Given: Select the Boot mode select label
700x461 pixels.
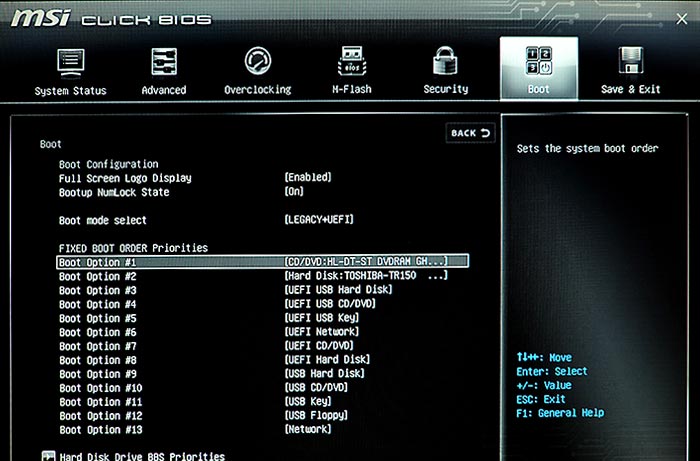Looking at the screenshot, I should tap(103, 220).
